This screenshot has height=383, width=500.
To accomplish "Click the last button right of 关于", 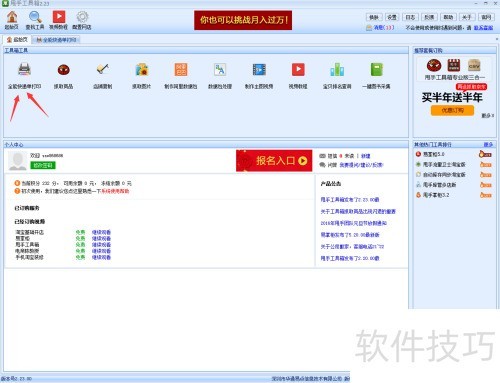I will [486, 17].
